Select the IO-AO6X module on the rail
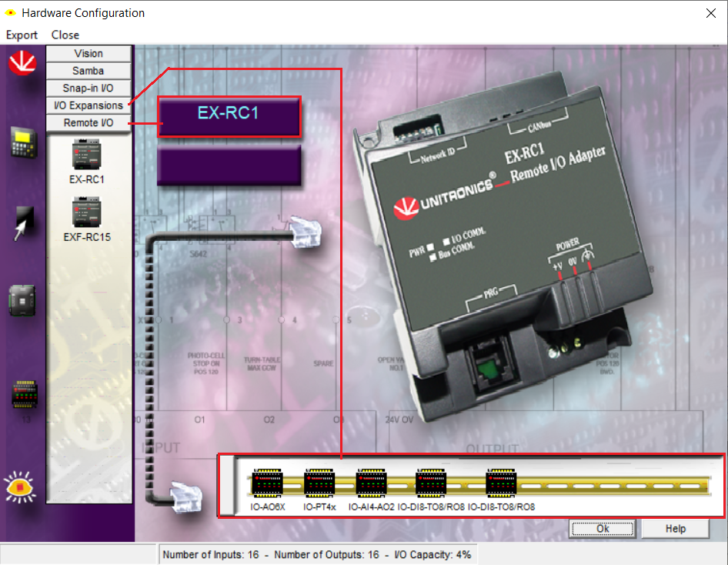Image resolution: width=728 pixels, height=565 pixels. click(267, 483)
